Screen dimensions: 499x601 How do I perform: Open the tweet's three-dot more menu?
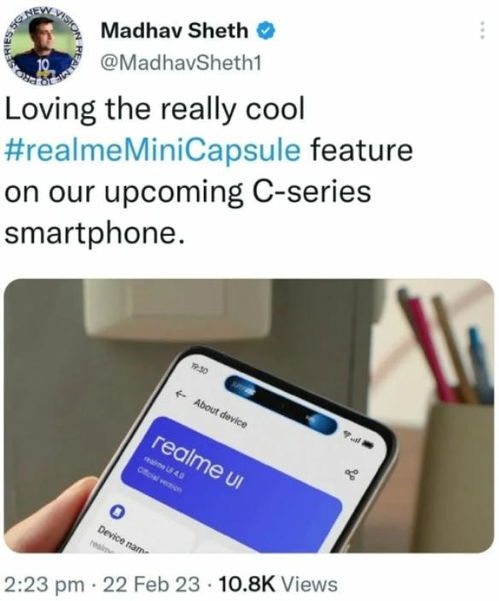483,30
